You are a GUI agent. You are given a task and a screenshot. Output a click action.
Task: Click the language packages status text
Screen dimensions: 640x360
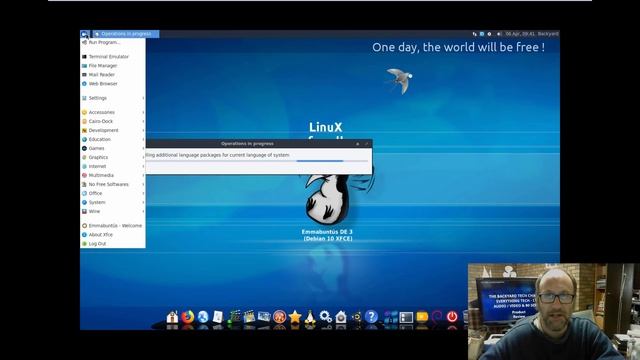click(217, 155)
